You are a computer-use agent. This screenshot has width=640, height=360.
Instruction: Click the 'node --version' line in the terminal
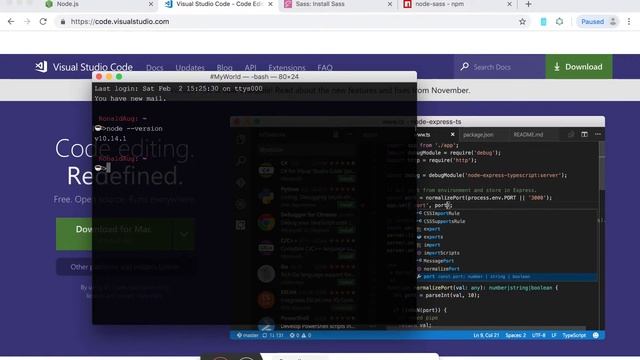[129, 129]
